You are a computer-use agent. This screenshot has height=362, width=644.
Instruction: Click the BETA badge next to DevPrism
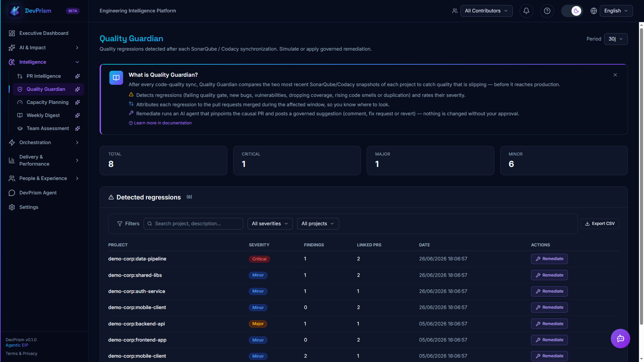click(x=73, y=11)
